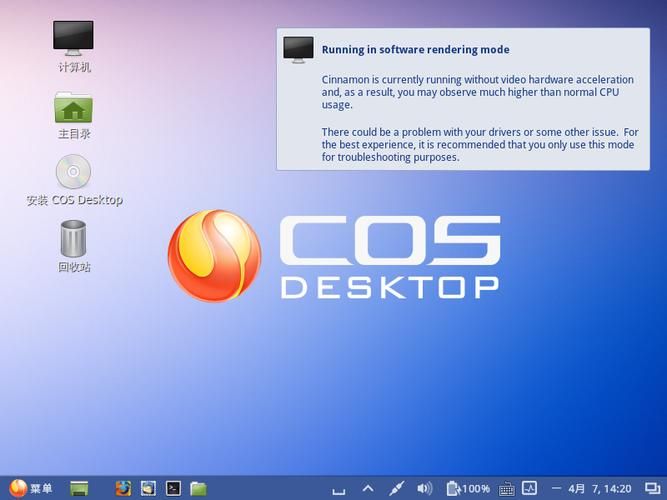This screenshot has height=500, width=667.
Task: Open the file manager folder in panel
Action: click(198, 488)
